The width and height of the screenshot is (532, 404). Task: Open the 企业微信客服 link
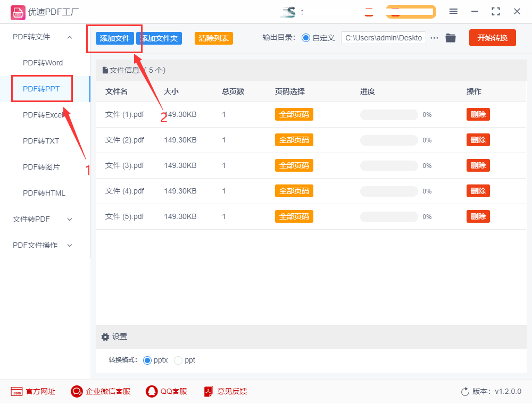108,391
